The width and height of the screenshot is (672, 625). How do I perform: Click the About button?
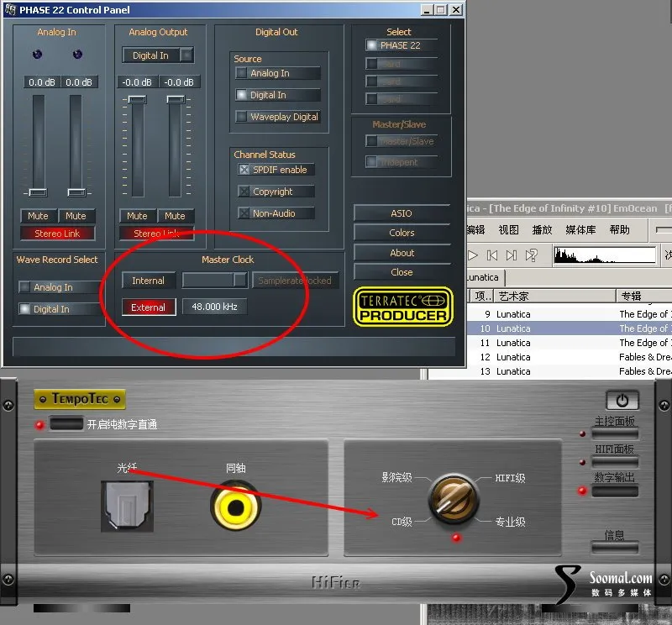click(x=402, y=253)
